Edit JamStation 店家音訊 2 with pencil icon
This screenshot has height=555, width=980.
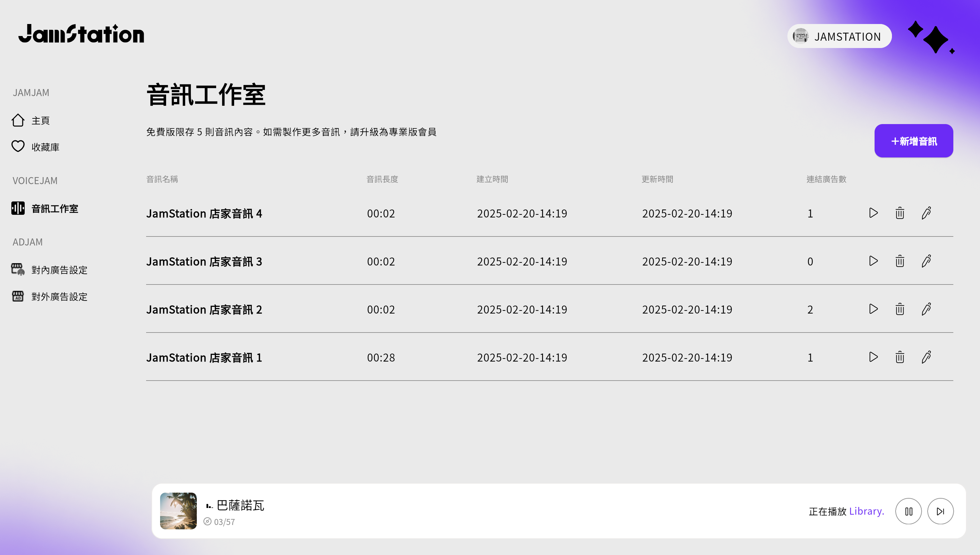point(926,309)
